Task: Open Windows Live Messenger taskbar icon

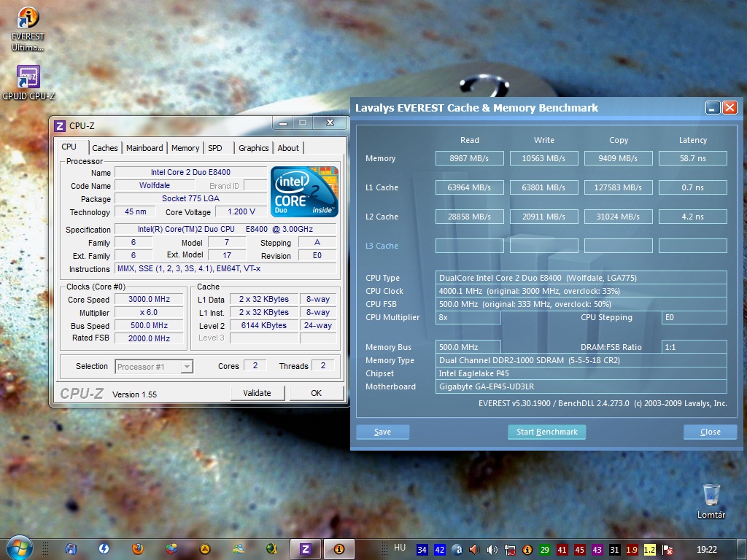Action: (x=239, y=549)
